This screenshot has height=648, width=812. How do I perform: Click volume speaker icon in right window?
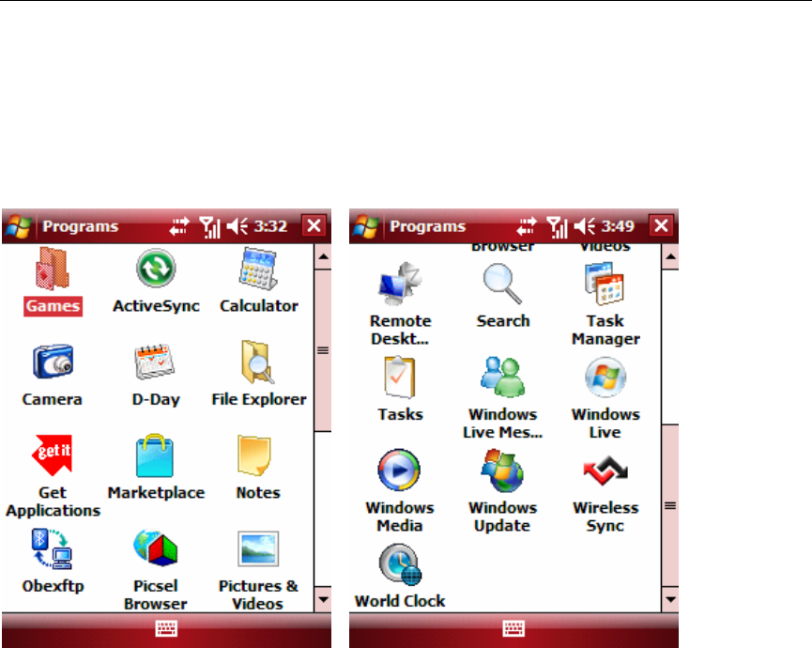pyautogui.click(x=585, y=226)
